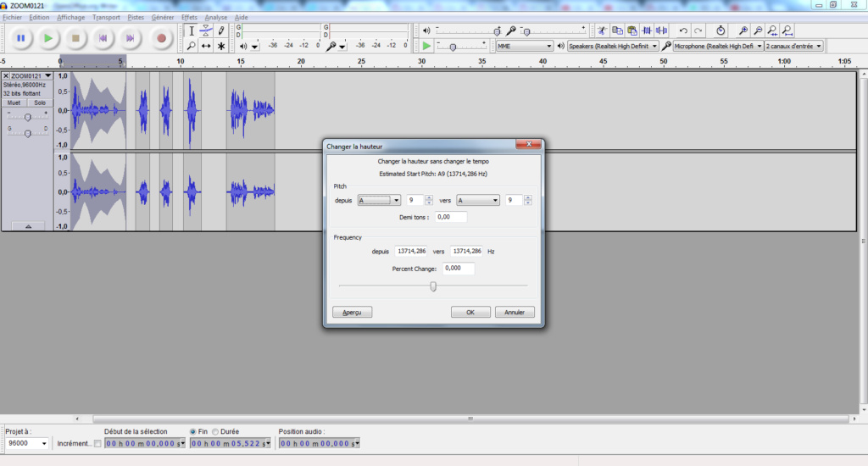The image size is (868, 466).
Task: Select the Multi-tool asterisk icon
Action: [x=221, y=46]
